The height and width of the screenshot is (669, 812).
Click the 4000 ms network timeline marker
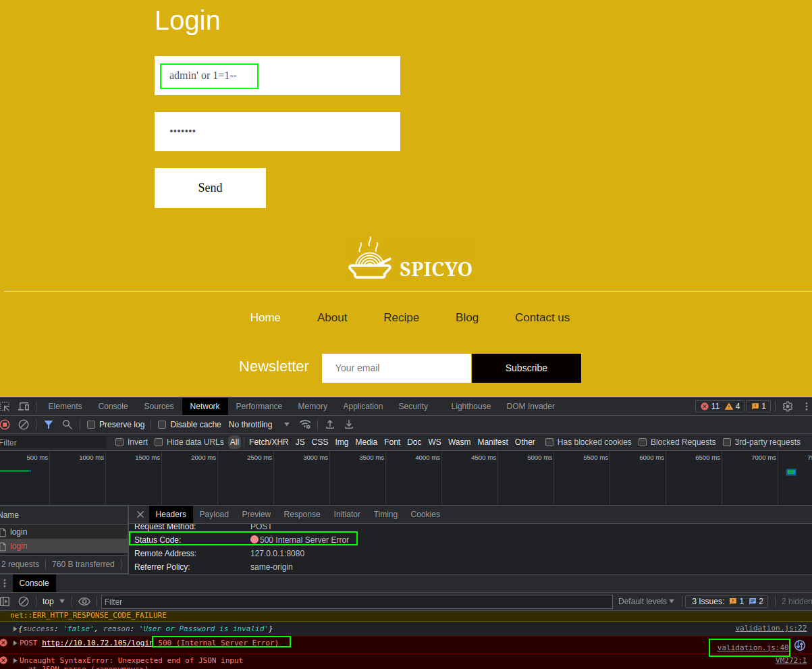coord(427,457)
